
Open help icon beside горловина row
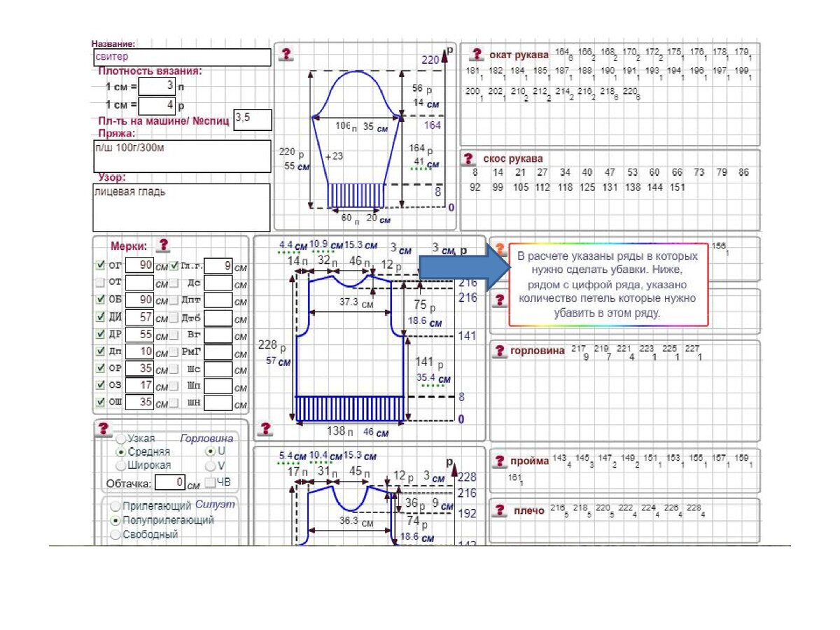coord(499,351)
